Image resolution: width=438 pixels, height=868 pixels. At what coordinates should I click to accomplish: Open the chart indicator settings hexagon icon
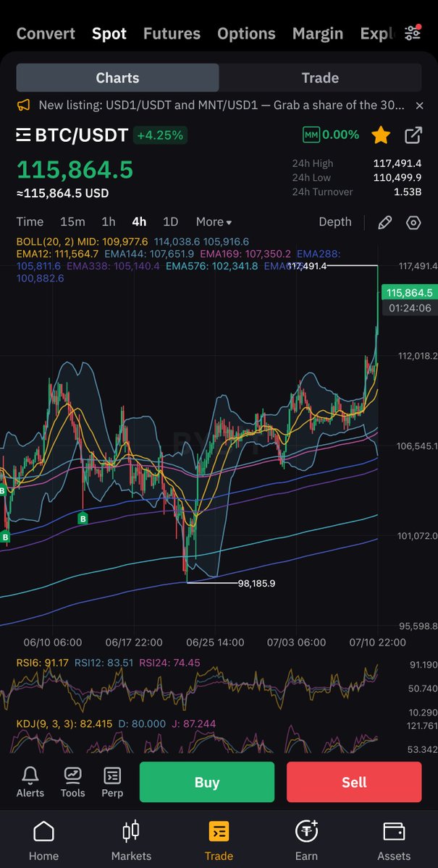click(413, 222)
